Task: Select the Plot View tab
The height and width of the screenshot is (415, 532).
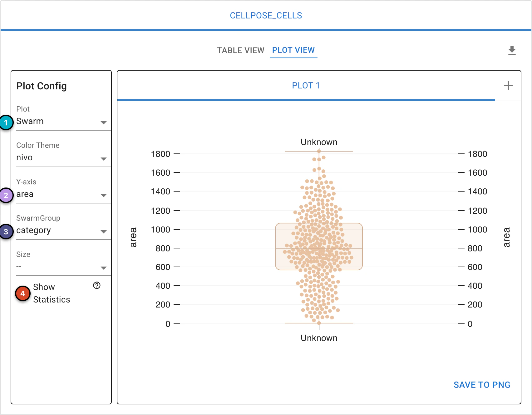Action: click(293, 50)
